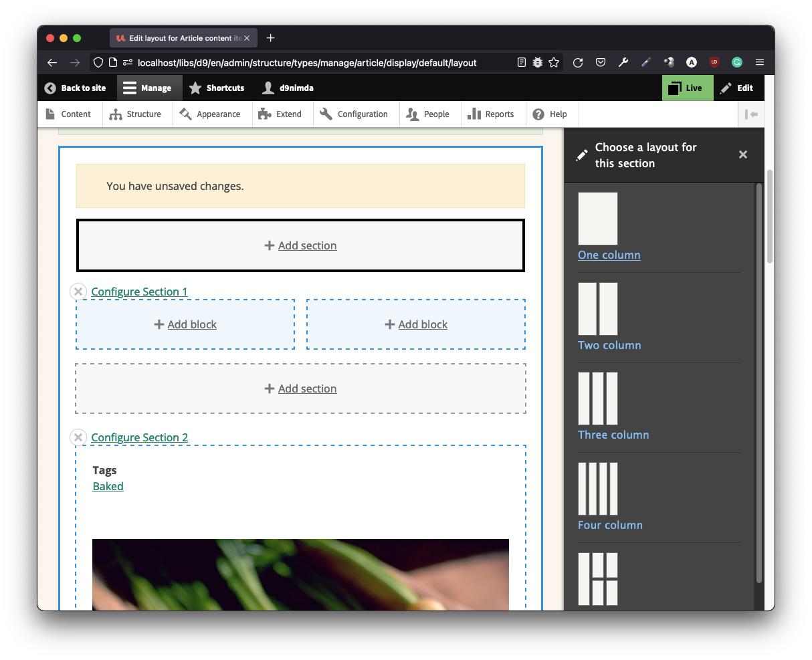This screenshot has width=812, height=660.
Task: Open the Appearance admin menu
Action: (x=211, y=114)
